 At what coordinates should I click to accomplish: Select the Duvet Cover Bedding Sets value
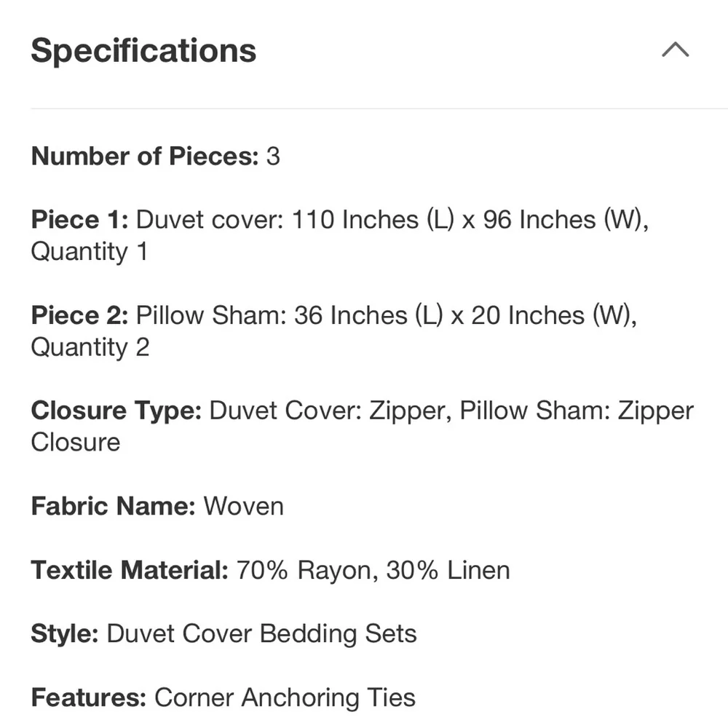coord(262,634)
